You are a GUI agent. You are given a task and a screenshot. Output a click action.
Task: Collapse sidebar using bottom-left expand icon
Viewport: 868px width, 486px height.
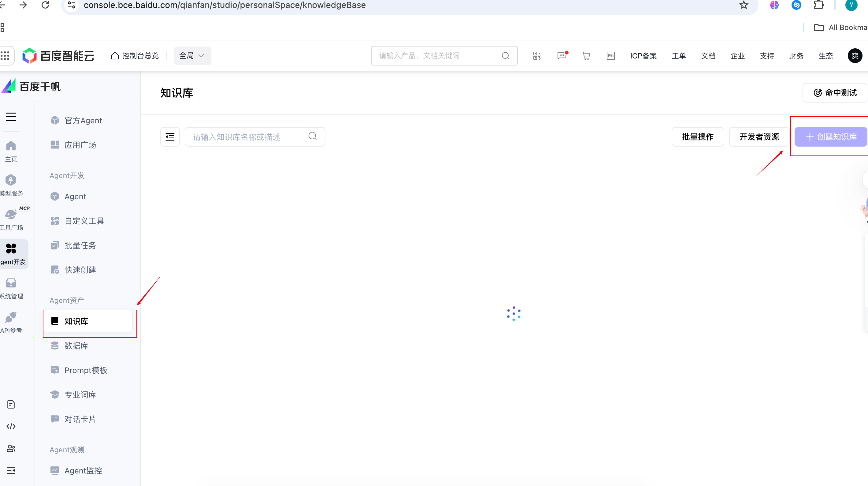tap(11, 470)
